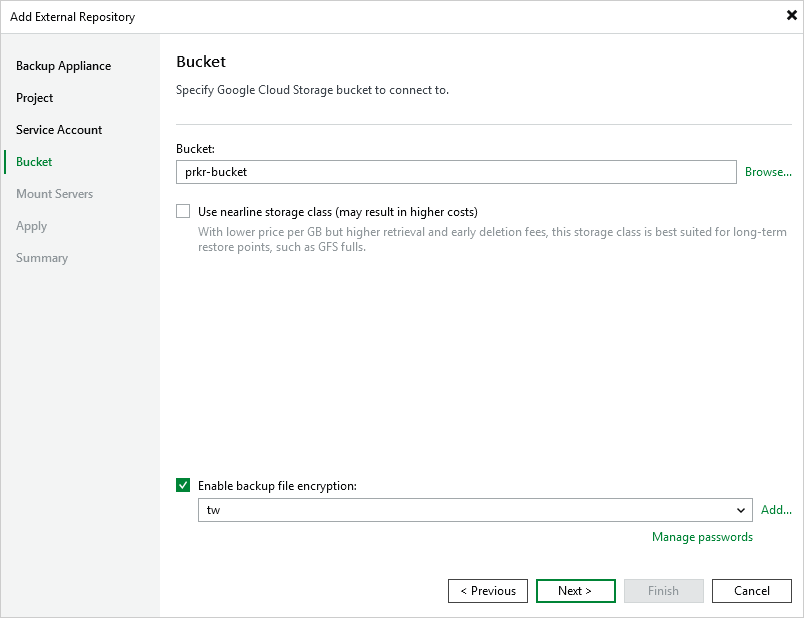Switch to Service Account step
Image resolution: width=804 pixels, height=618 pixels.
59,130
